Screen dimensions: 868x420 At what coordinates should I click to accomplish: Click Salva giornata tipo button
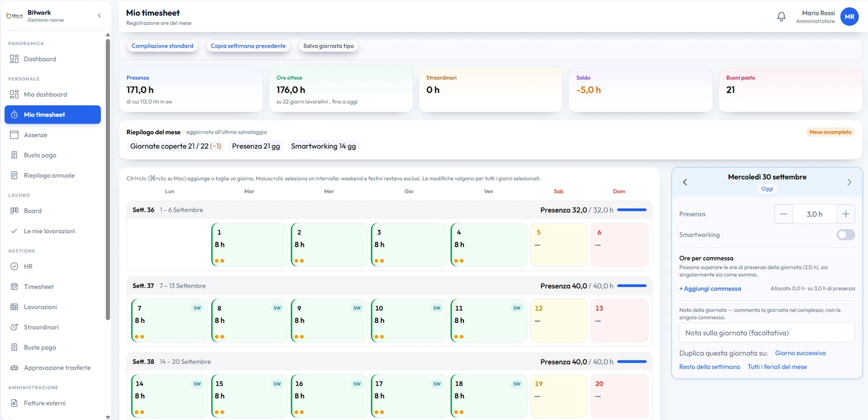(x=329, y=46)
